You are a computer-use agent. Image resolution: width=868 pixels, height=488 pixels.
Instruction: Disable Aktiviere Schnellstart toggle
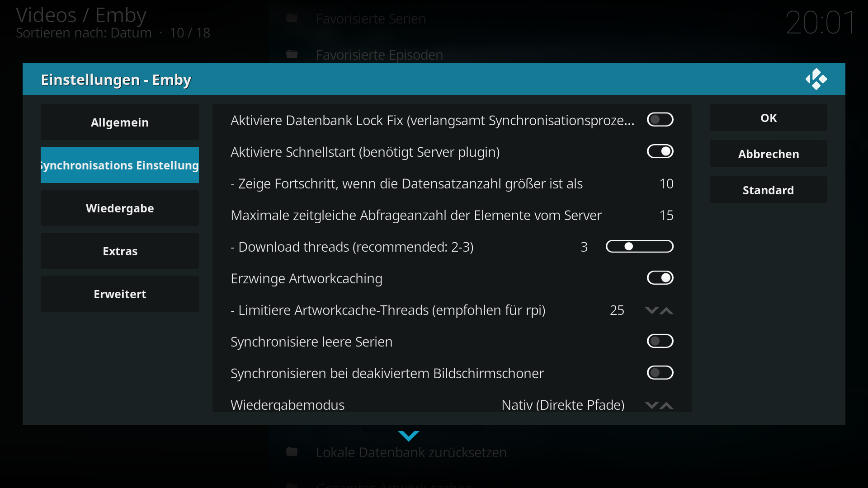[x=660, y=151]
